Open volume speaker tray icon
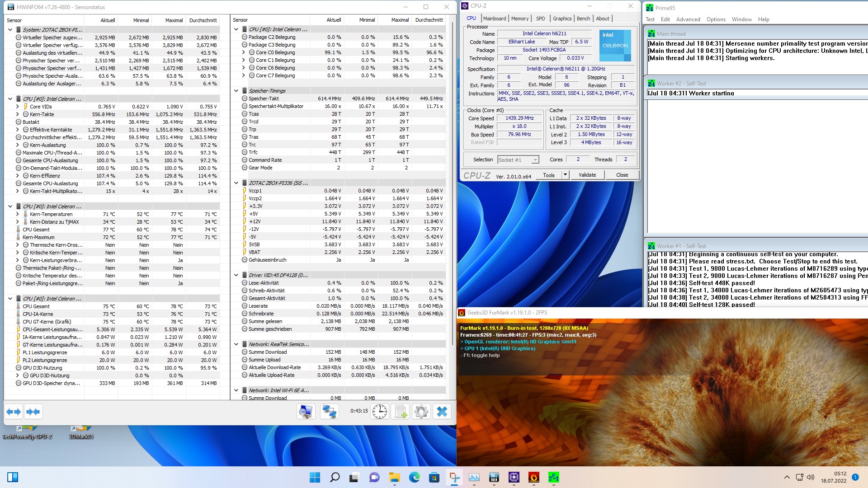The width and height of the screenshot is (868, 488). pos(811,477)
